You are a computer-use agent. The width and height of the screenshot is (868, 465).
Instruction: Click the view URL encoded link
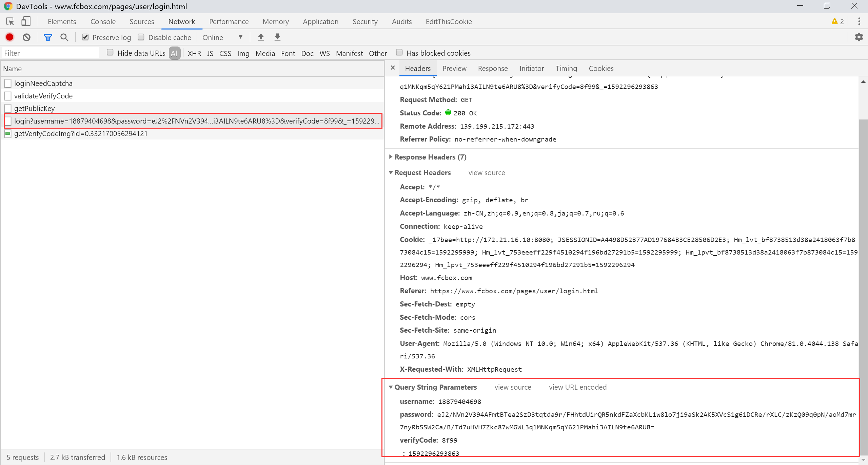point(577,387)
